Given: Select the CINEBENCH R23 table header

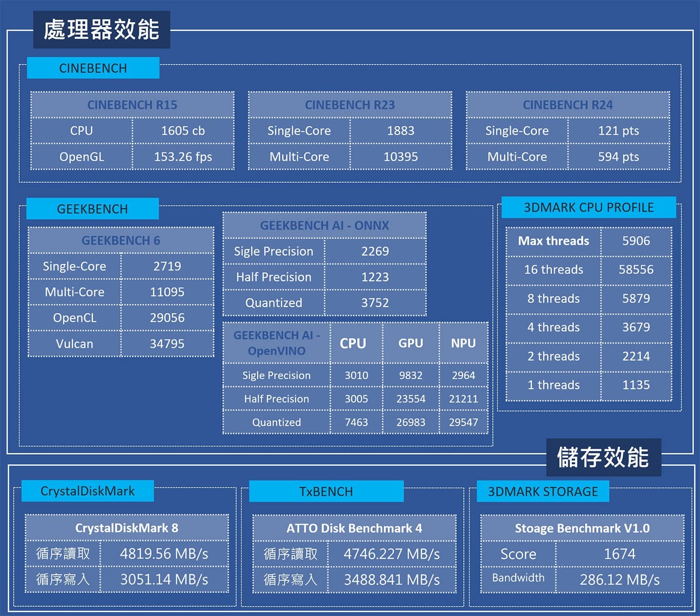Looking at the screenshot, I should pos(350,105).
